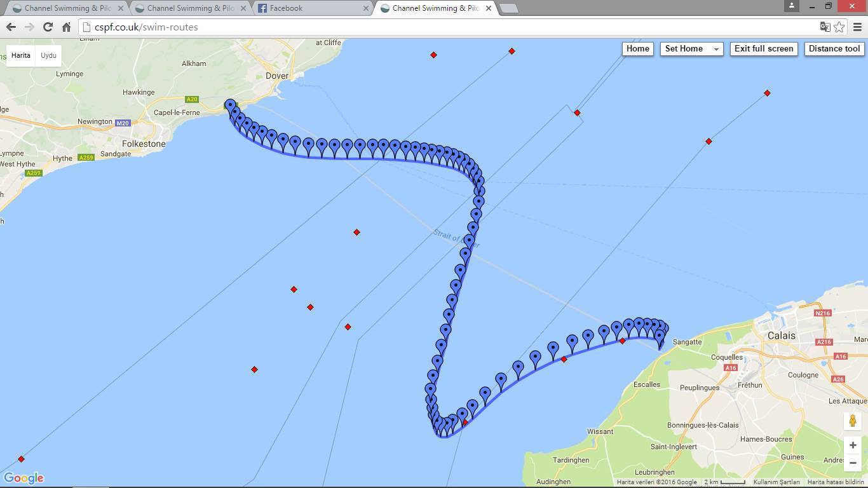Click the Wissant label on the map
Screen dimensions: 868x488
(x=600, y=431)
